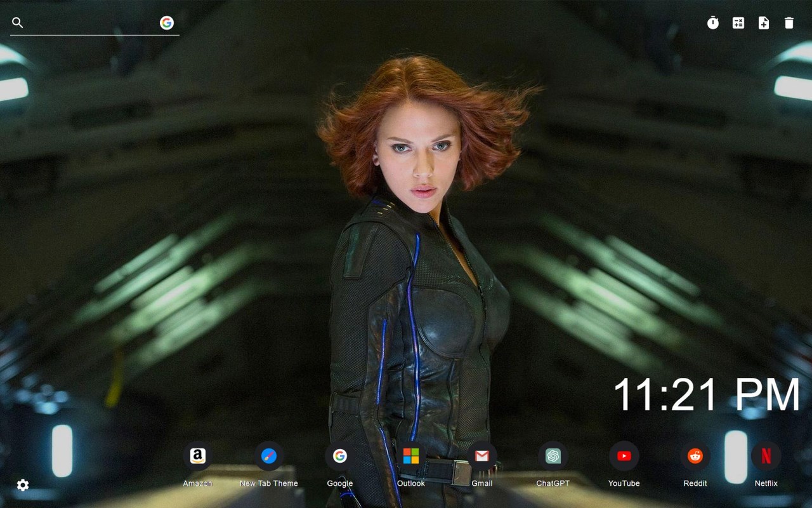Click the New Tab Theme label
Screen dimensions: 812x508
(269, 483)
